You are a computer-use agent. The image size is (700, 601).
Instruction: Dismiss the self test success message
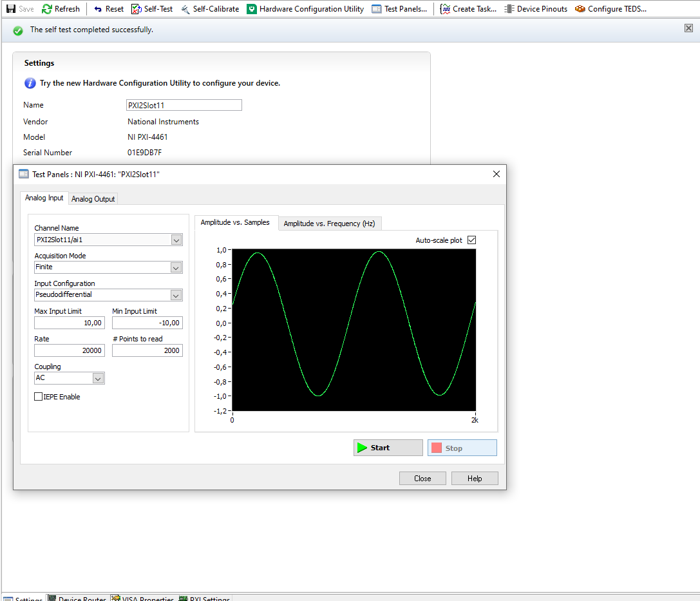click(x=689, y=28)
